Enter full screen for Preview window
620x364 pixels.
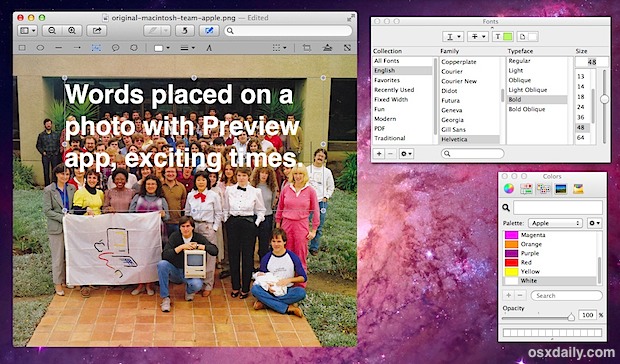(350, 18)
